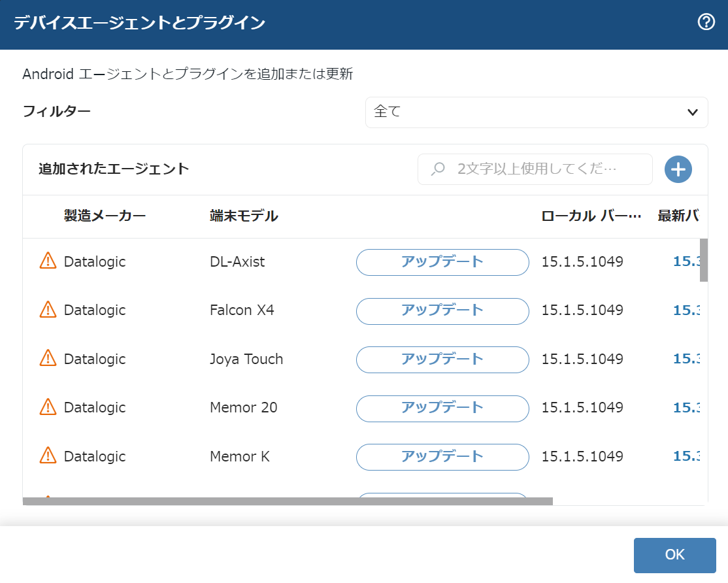This screenshot has height=583, width=728.
Task: Click the 最新バ column header
Action: coord(678,216)
